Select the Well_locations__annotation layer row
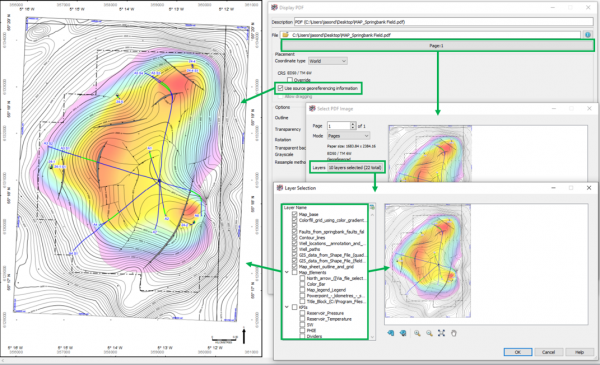The image size is (600, 365). click(331, 243)
